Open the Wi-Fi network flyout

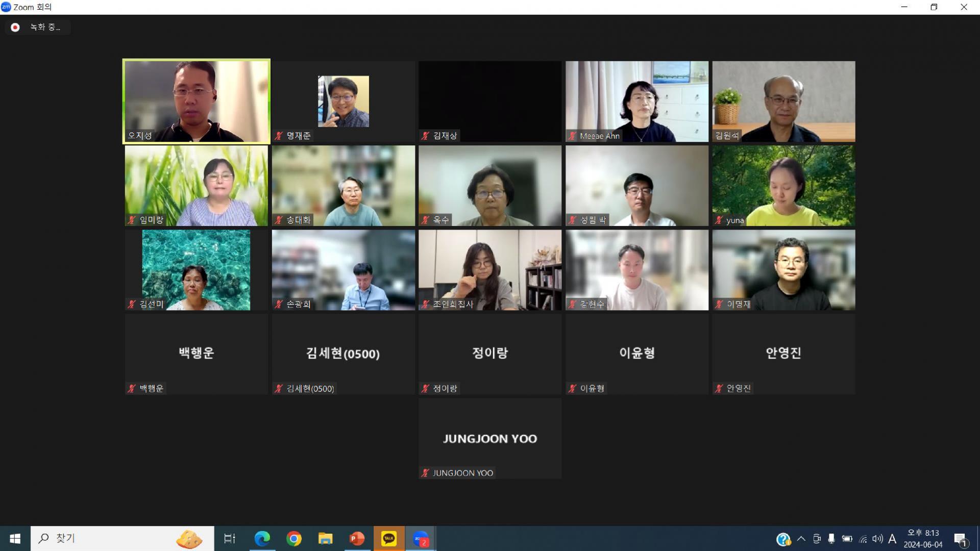pos(863,539)
